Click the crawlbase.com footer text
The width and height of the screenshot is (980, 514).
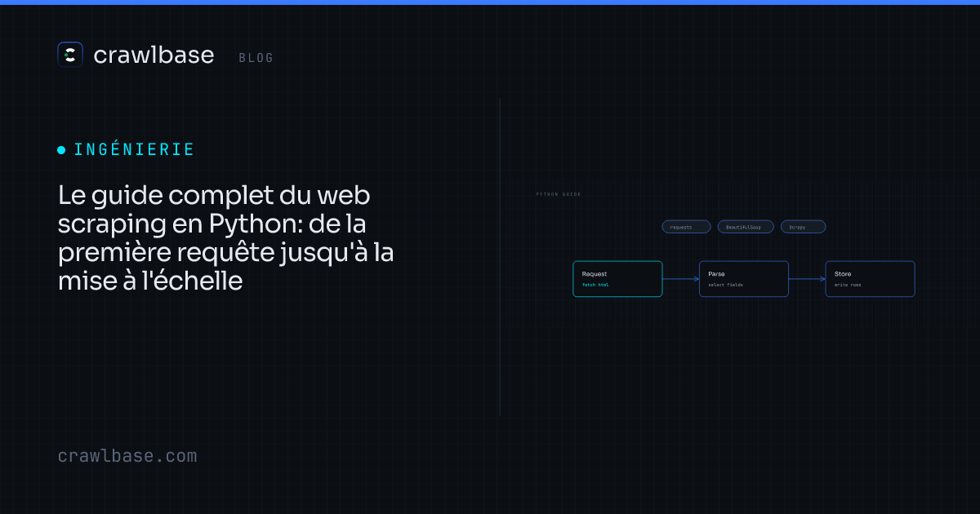coord(127,456)
